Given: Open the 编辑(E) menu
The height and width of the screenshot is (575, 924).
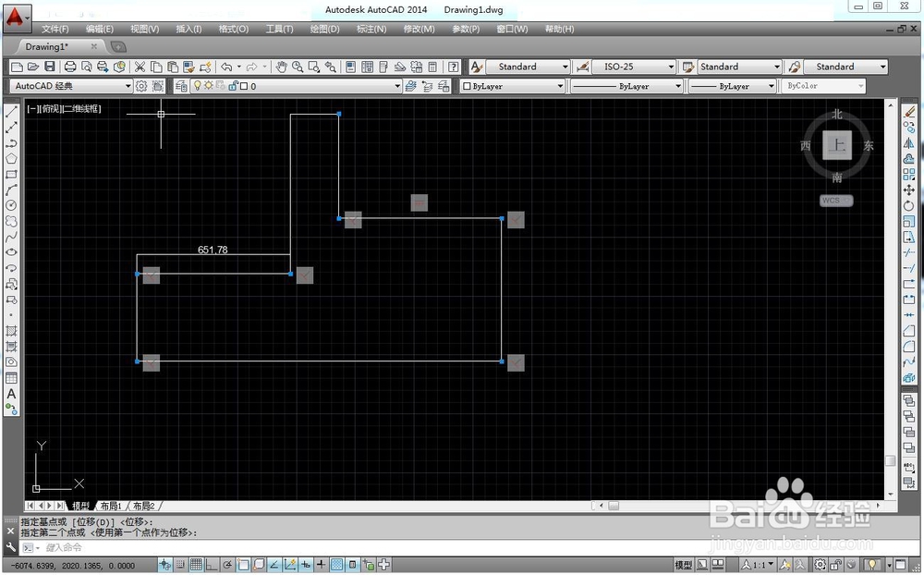Looking at the screenshot, I should (x=99, y=29).
